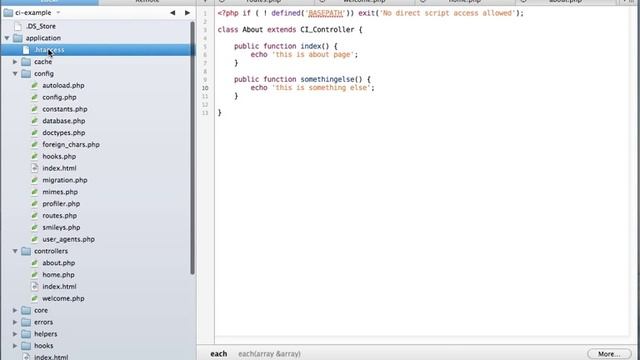Open foreign_chars.php file

point(71,144)
